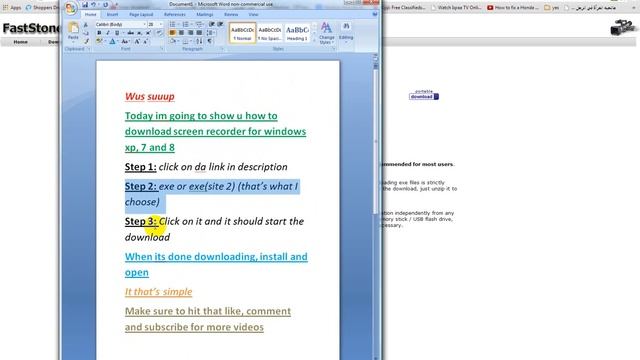This screenshot has height=360, width=640.
Task: Apply paragraph shading color
Action: (x=173, y=41)
